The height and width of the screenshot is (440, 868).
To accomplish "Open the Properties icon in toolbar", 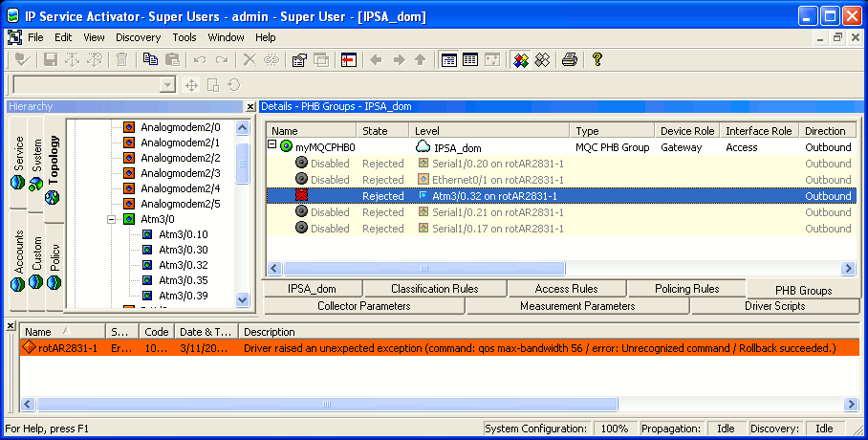I will point(299,60).
